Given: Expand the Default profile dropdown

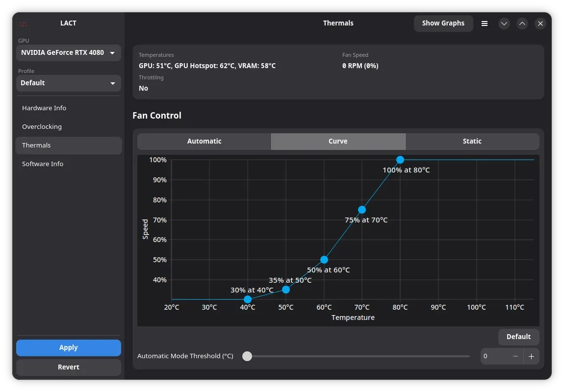Looking at the screenshot, I should click(x=68, y=83).
